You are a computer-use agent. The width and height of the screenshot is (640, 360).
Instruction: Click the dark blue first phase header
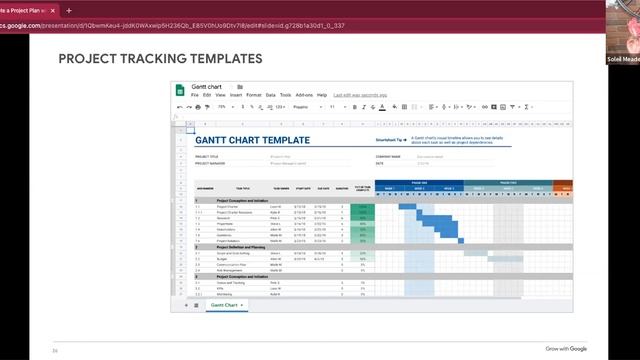pyautogui.click(x=419, y=182)
